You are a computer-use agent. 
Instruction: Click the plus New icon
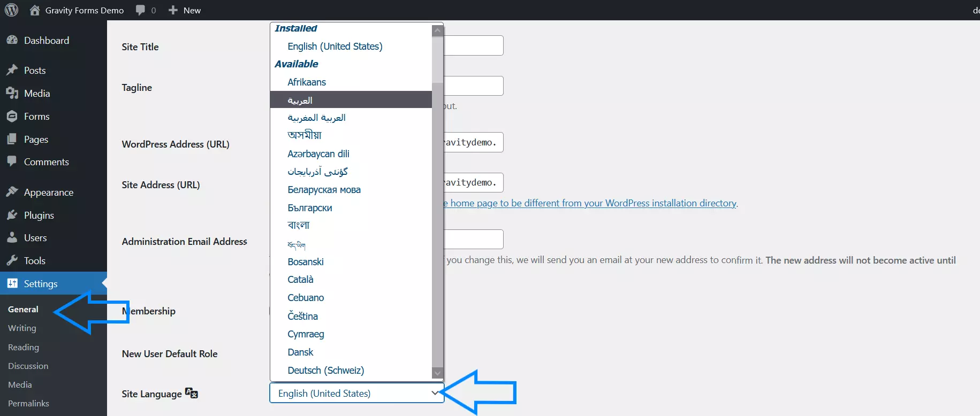(x=173, y=10)
